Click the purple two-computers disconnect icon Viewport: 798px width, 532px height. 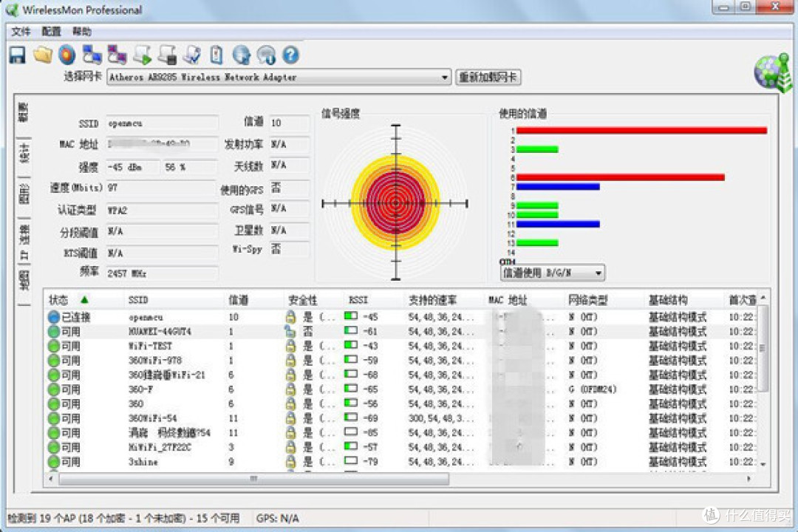click(x=117, y=55)
